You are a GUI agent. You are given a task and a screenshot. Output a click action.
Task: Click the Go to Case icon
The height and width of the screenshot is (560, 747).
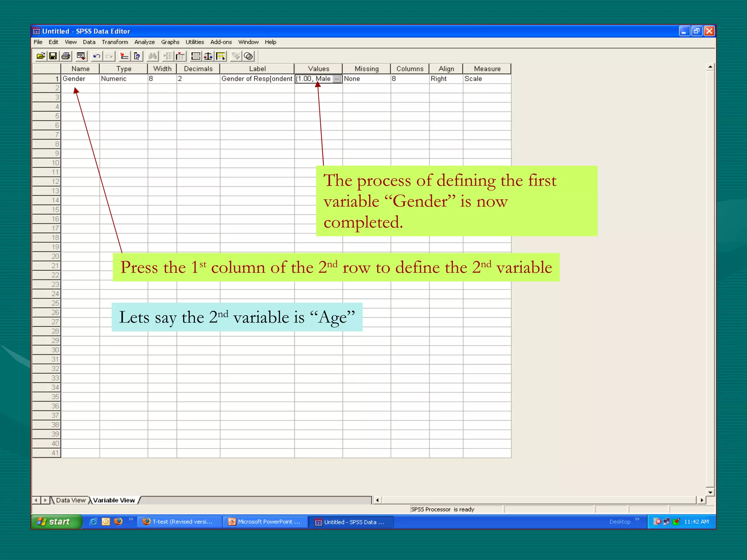click(x=124, y=56)
